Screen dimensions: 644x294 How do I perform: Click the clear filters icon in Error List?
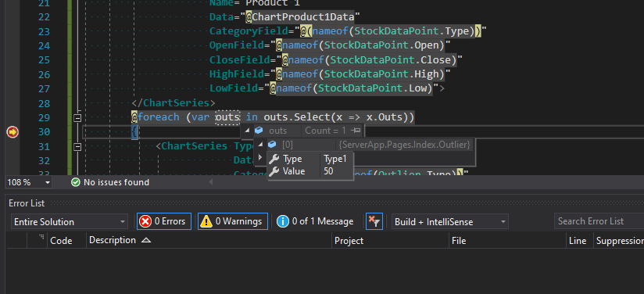374,221
